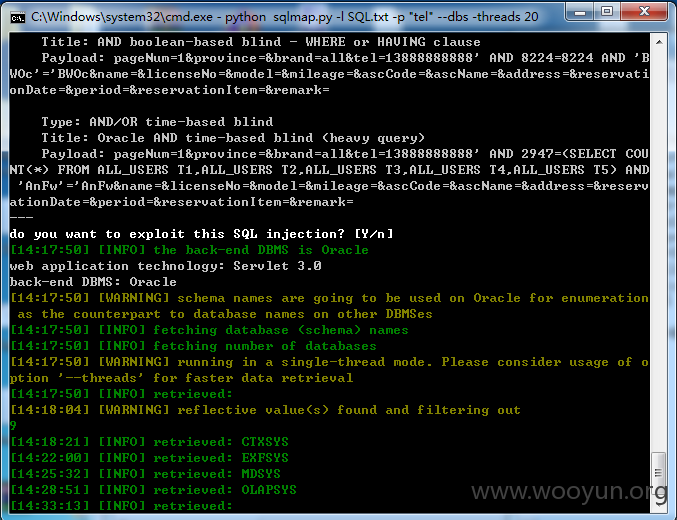The image size is (677, 520).
Task: Click the retrieved MDSYS line
Action: point(146,474)
